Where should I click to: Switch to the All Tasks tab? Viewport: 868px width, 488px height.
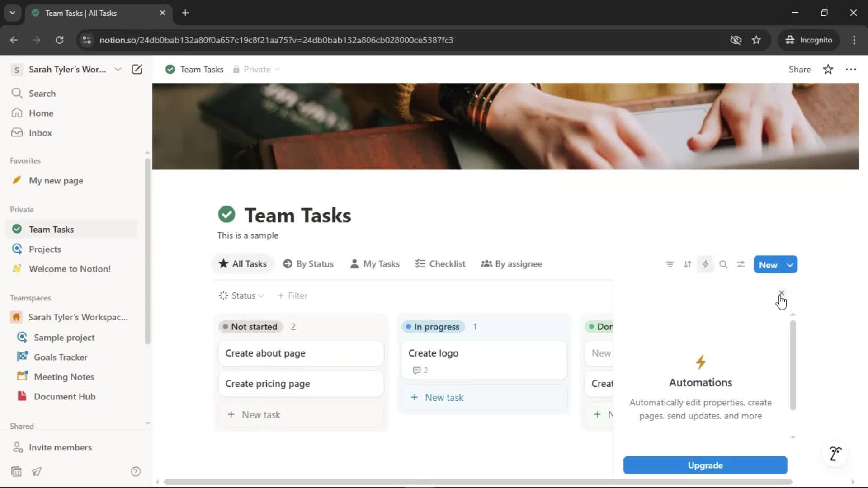[x=243, y=264]
